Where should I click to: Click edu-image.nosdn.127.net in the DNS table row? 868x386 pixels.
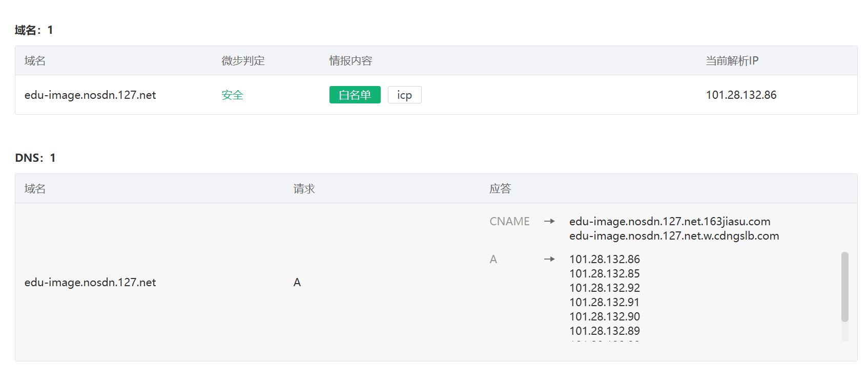(90, 282)
